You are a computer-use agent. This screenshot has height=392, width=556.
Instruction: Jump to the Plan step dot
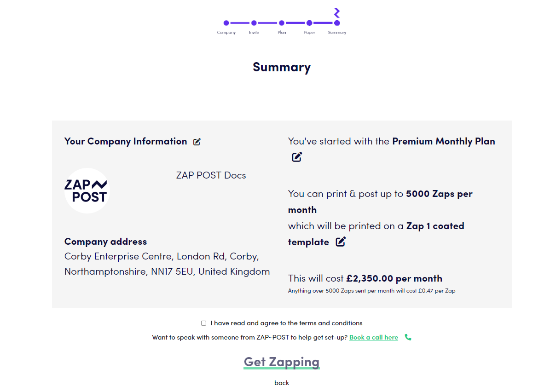[x=282, y=23]
